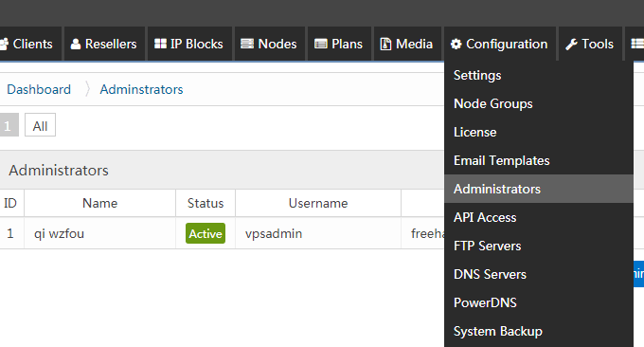Viewport: 644px width, 347px height.
Task: Click the Status column header
Action: tap(206, 203)
